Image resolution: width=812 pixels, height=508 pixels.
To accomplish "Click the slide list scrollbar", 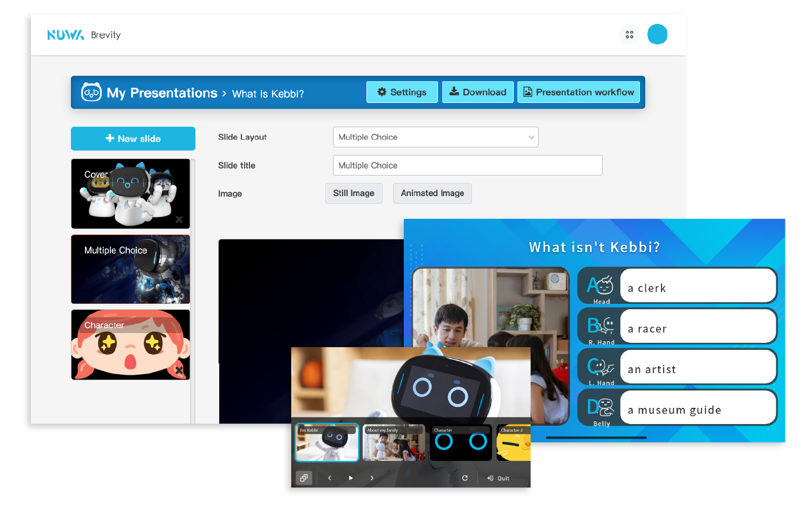I will coord(193,291).
